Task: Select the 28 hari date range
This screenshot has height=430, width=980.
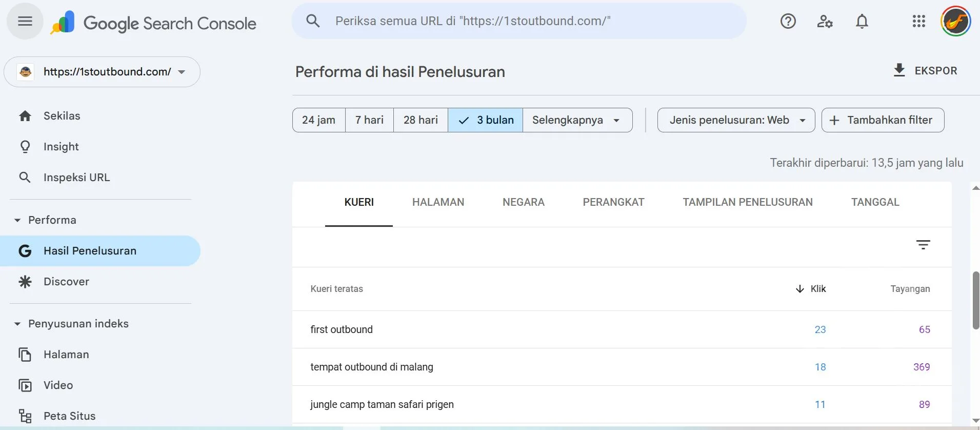Action: [x=421, y=120]
